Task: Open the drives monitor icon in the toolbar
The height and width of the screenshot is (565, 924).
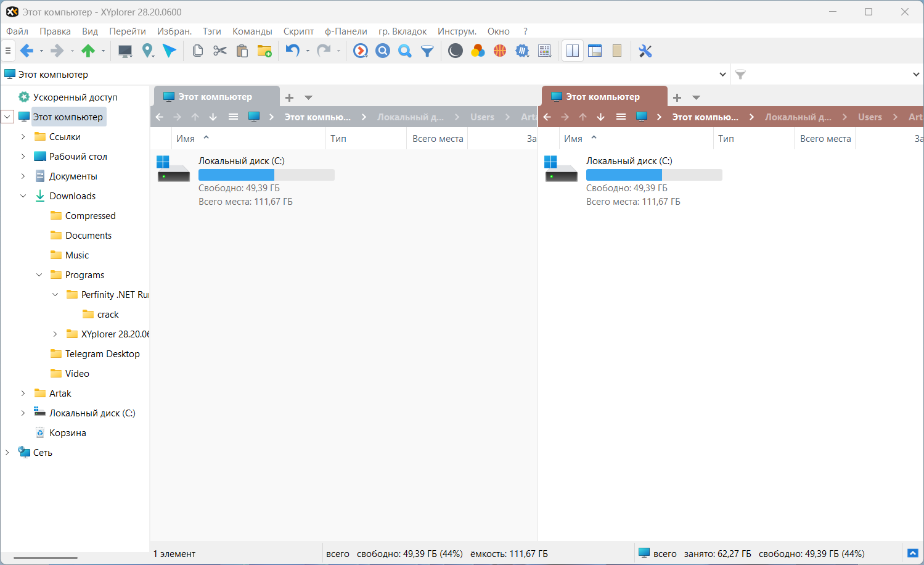Action: [x=125, y=51]
